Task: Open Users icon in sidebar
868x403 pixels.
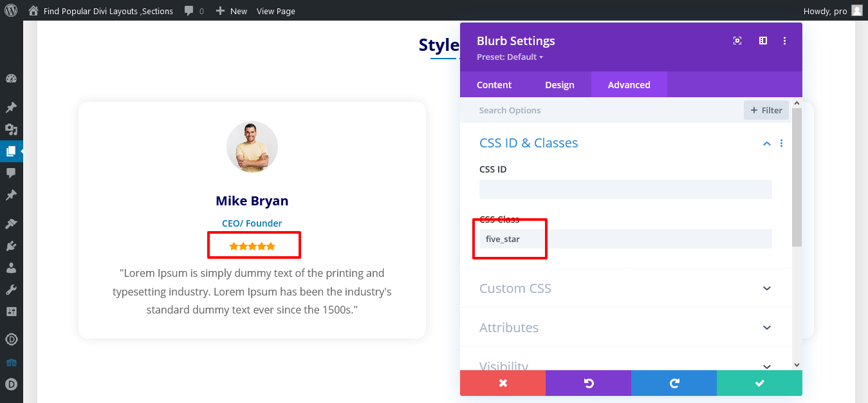Action: [11, 268]
